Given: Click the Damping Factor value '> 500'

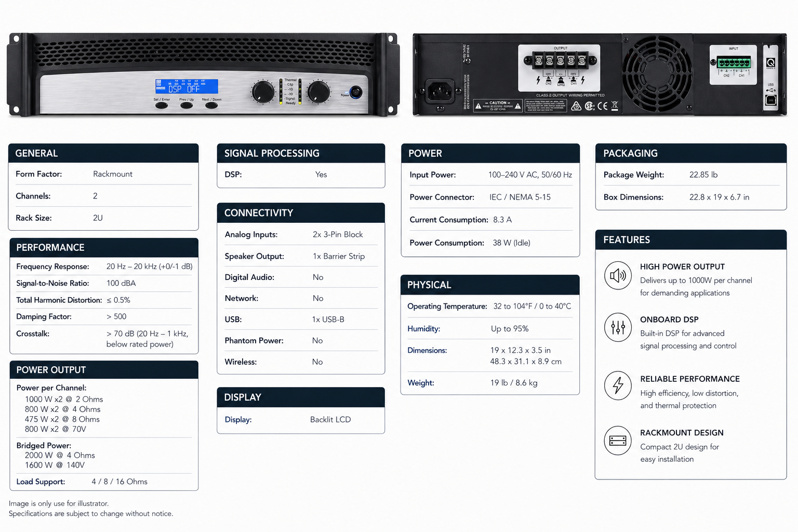Looking at the screenshot, I should [116, 316].
